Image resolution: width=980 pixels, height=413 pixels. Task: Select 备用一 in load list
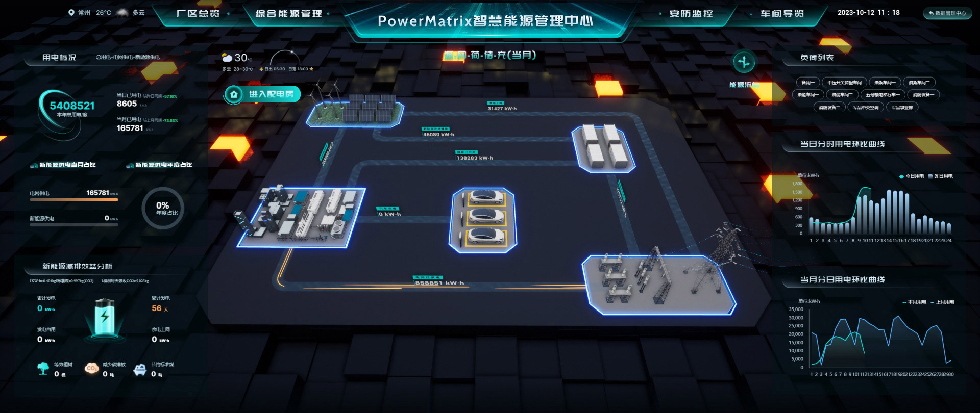(808, 83)
